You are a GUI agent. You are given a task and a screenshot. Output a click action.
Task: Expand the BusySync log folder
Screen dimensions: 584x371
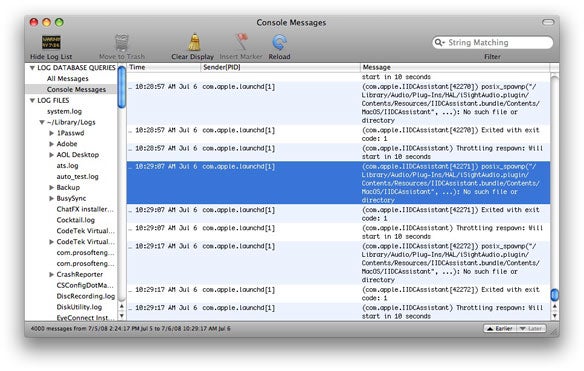pos(52,198)
